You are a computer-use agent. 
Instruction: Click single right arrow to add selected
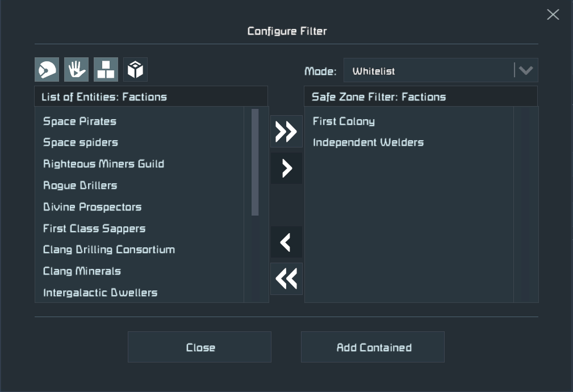coord(286,168)
